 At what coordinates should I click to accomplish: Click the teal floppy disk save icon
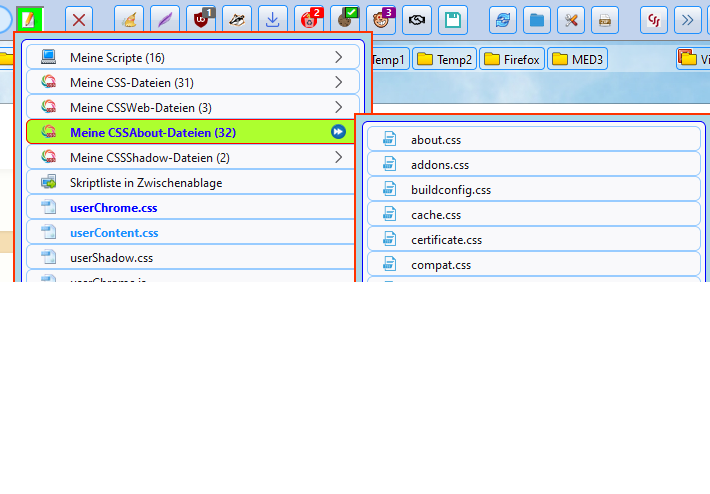click(x=453, y=19)
